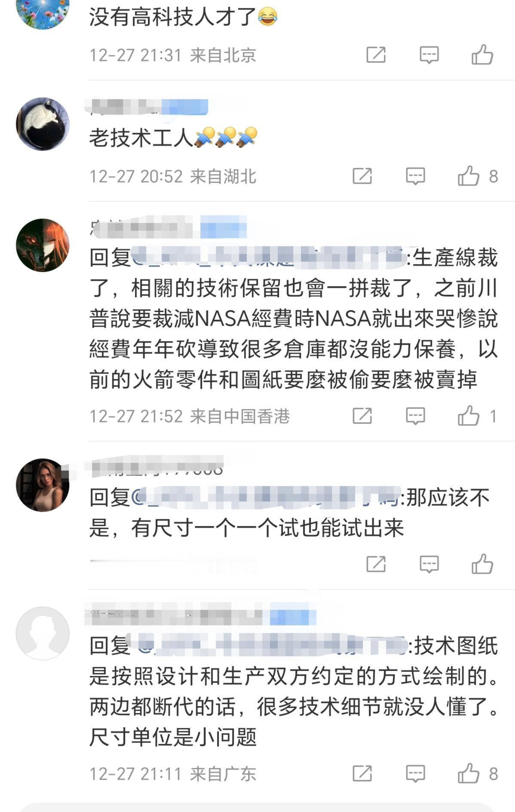View the red-haired wolf avatar profile
This screenshot has height=812, width=515.
point(43,245)
